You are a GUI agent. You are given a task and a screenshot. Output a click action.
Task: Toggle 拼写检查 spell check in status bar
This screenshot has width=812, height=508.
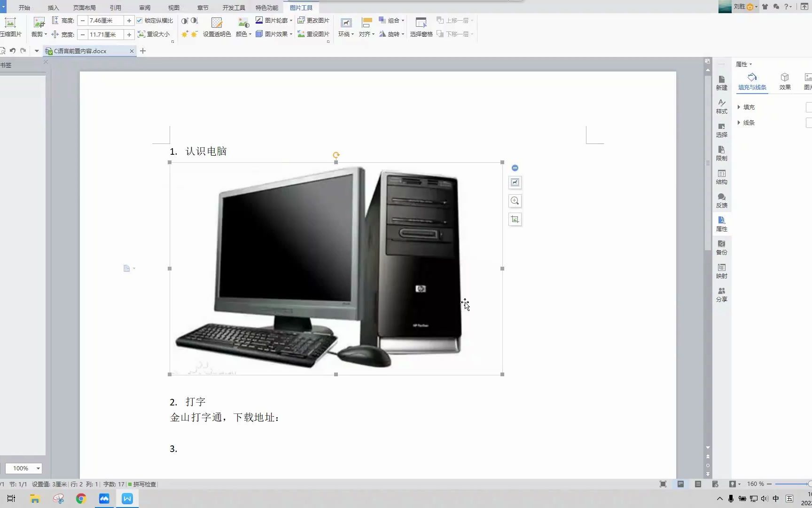(142, 484)
